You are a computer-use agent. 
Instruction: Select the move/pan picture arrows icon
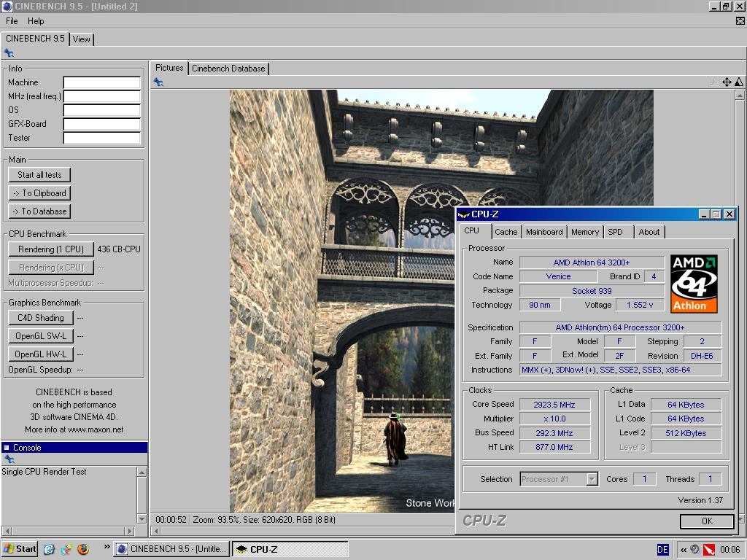(x=727, y=82)
